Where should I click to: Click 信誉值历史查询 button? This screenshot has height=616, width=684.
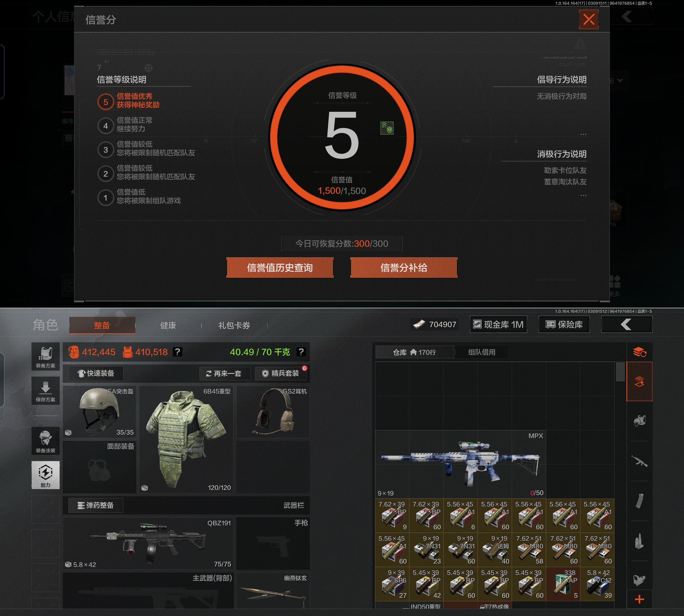280,268
